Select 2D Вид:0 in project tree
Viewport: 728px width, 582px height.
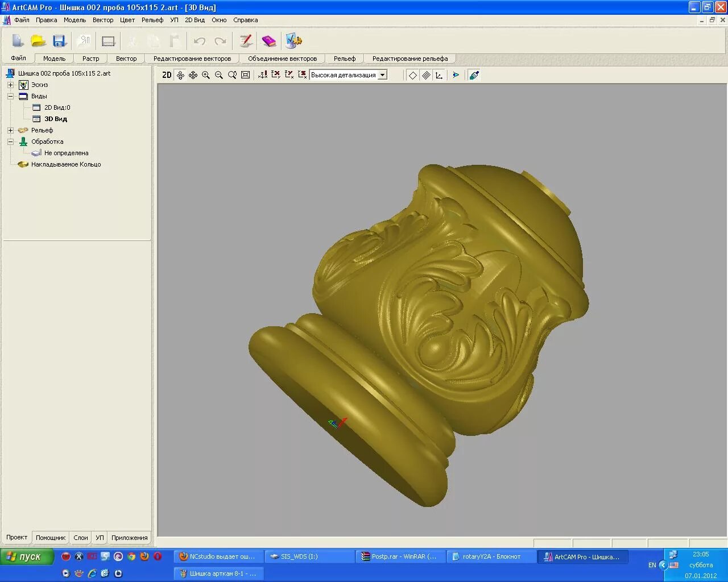click(x=57, y=107)
